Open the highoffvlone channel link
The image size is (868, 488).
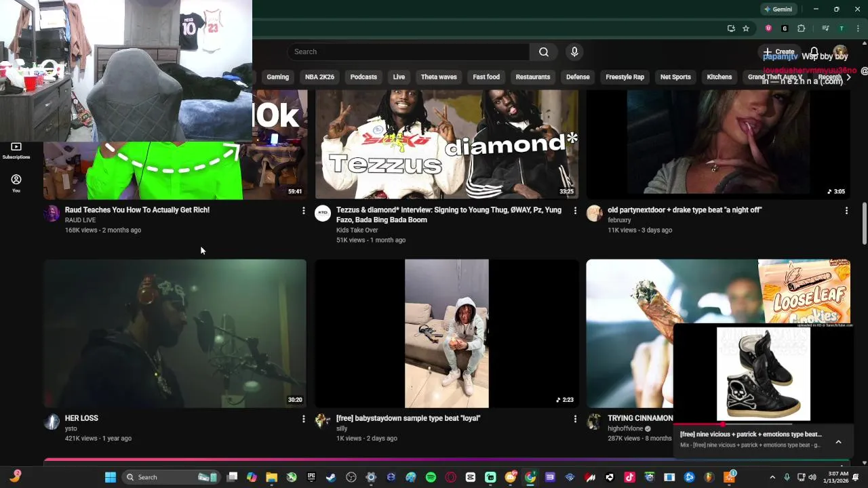(625, 428)
